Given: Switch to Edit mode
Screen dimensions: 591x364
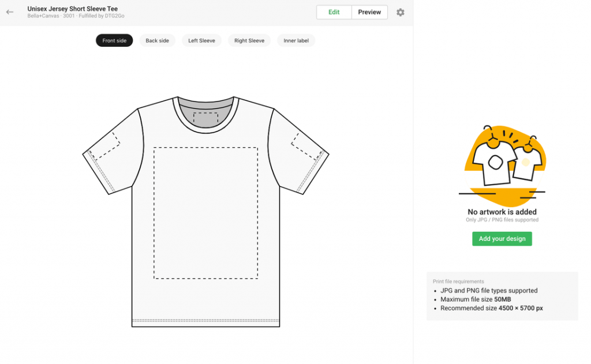Looking at the screenshot, I should [x=334, y=12].
